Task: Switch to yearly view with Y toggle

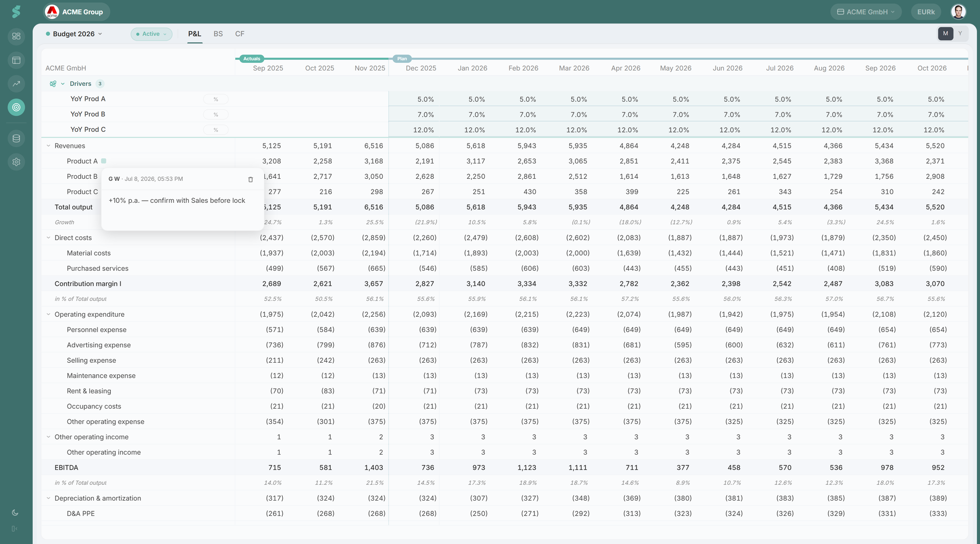Action: [960, 34]
